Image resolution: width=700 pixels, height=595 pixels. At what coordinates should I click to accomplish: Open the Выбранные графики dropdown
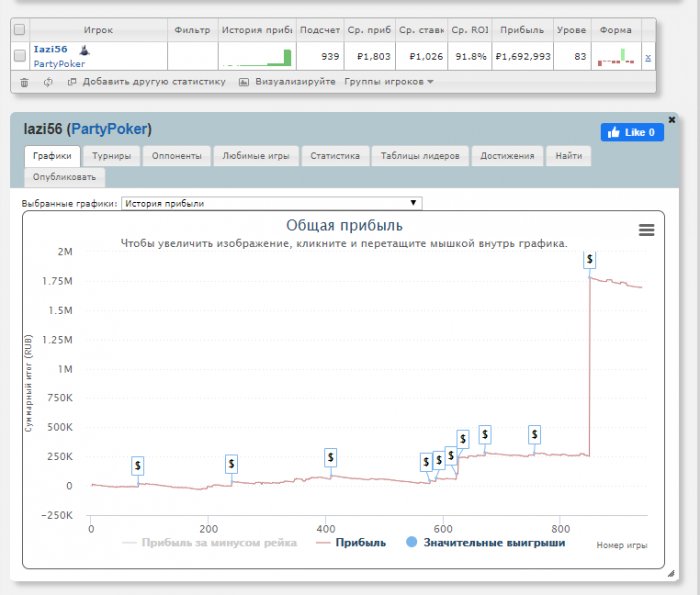click(x=272, y=203)
